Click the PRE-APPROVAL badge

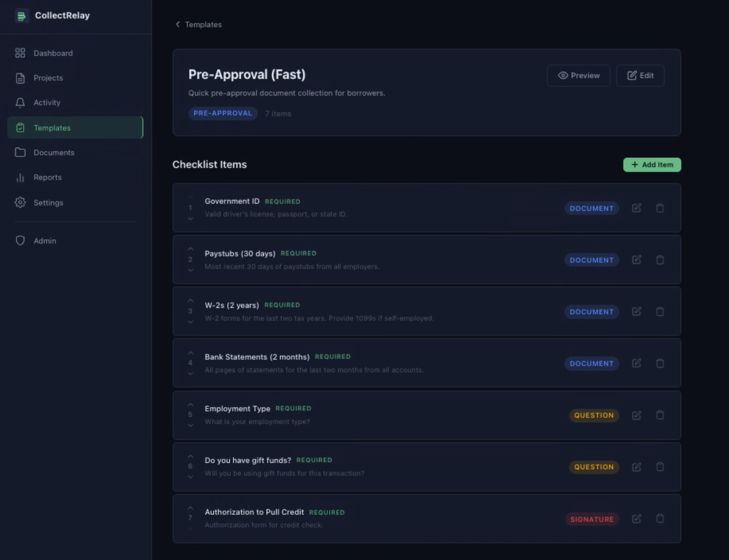pos(223,113)
